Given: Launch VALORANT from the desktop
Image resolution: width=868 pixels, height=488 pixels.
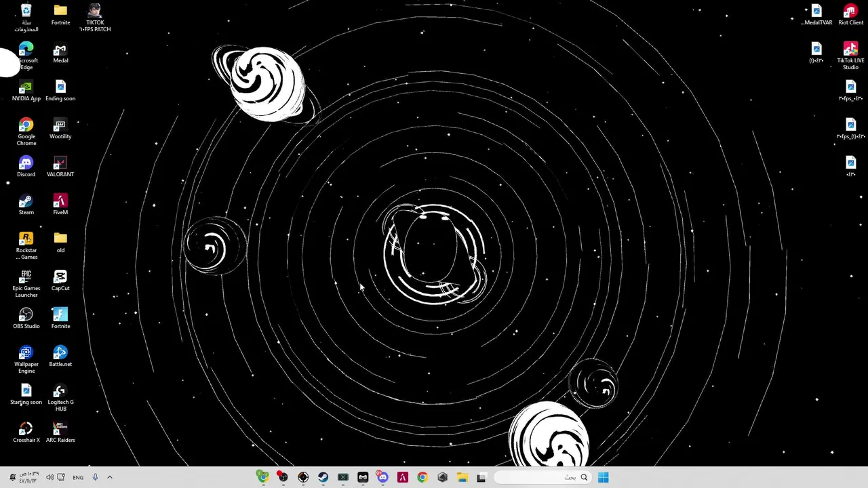Looking at the screenshot, I should point(60,167).
